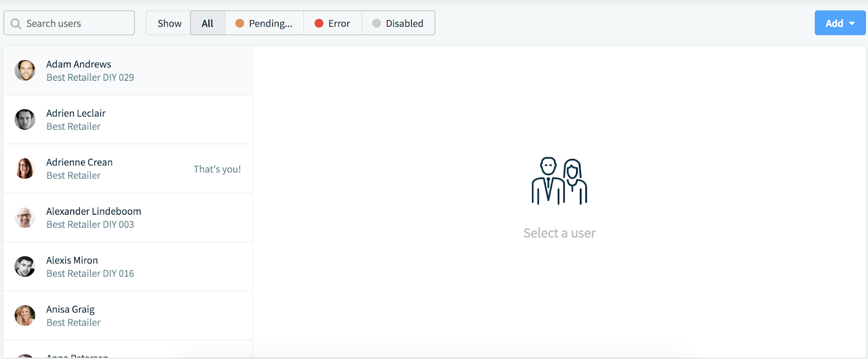Click Adrienne Crean's avatar
Image resolution: width=868 pixels, height=359 pixels.
pos(25,169)
